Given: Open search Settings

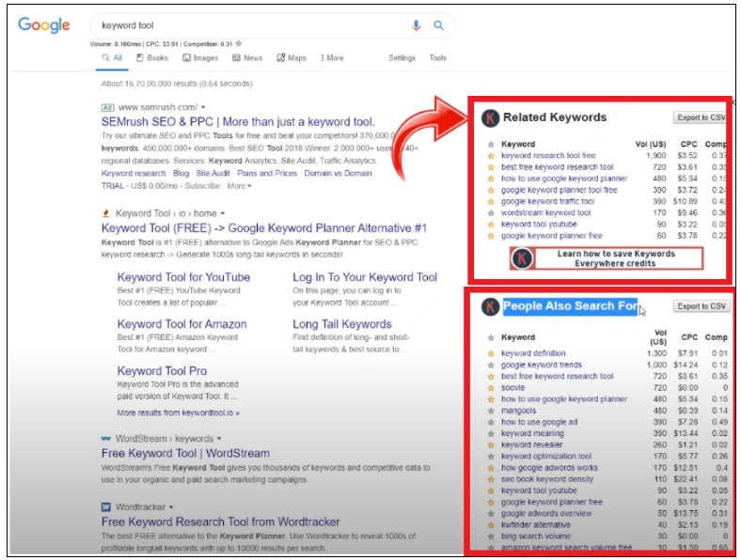Looking at the screenshot, I should 402,58.
